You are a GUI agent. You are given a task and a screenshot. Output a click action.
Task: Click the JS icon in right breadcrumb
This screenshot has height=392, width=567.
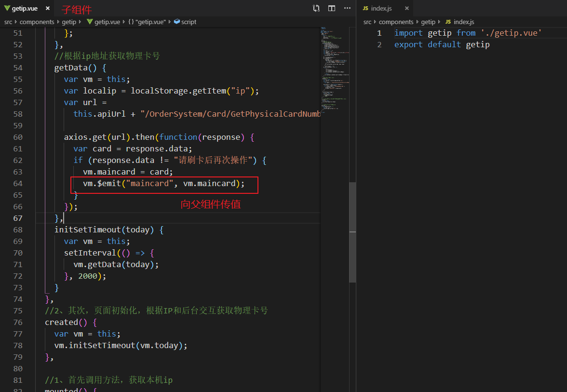point(448,22)
